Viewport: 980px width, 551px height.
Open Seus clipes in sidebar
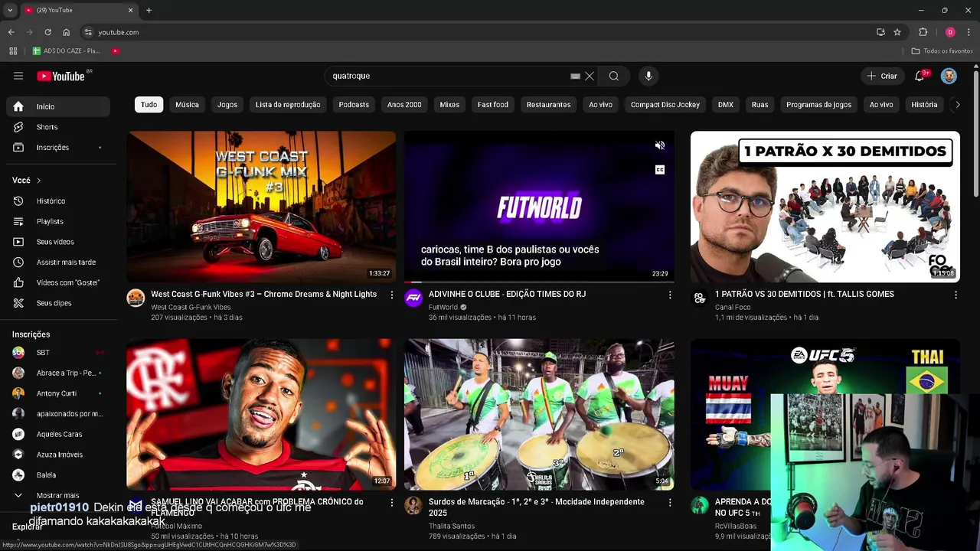(58, 303)
